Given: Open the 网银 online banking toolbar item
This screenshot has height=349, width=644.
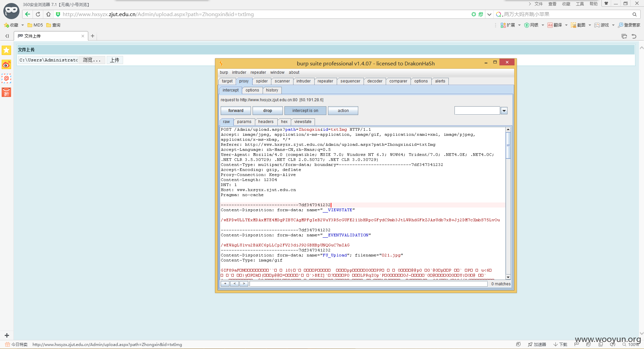Looking at the screenshot, I should [x=531, y=25].
